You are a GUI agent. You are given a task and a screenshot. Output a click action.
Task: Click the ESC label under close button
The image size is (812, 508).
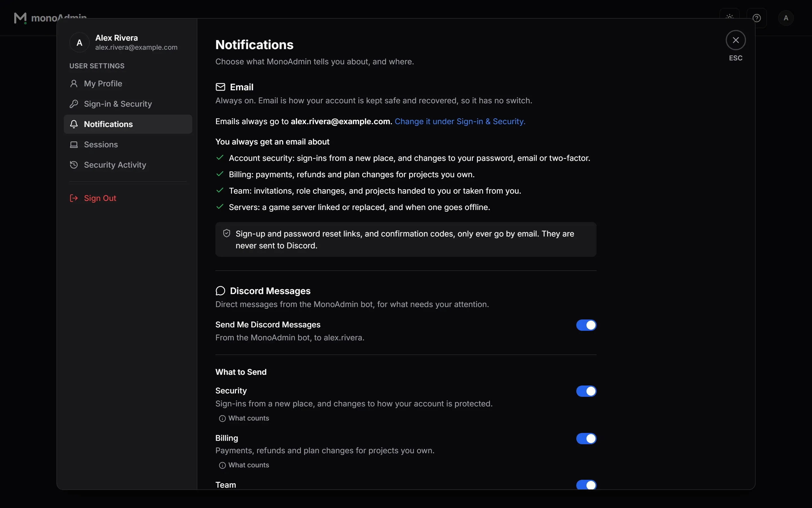(x=736, y=58)
